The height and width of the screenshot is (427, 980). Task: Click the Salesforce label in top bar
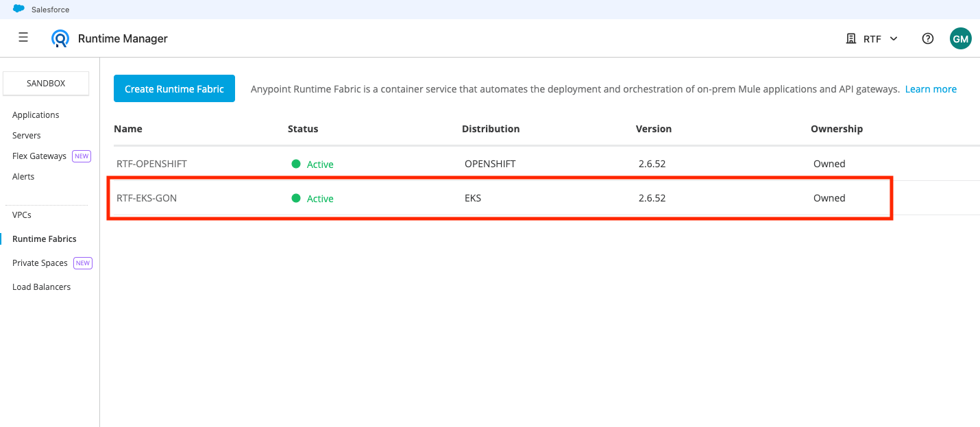coord(50,10)
